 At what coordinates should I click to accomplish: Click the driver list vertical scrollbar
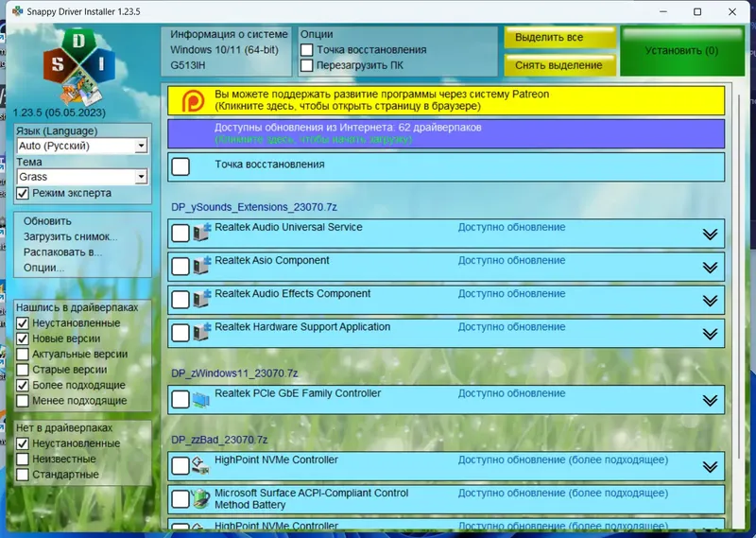[740, 275]
